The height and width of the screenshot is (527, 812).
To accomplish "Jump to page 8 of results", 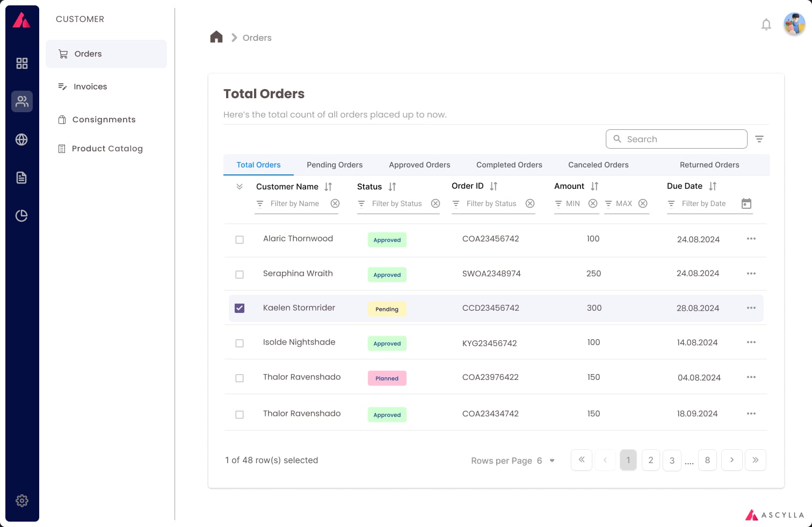I will [x=707, y=460].
